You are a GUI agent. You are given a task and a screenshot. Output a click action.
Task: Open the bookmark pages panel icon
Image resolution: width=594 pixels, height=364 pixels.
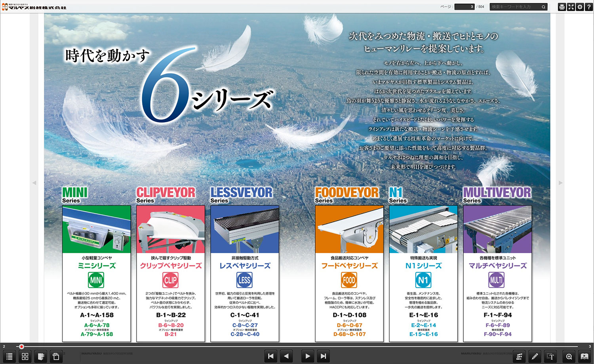tap(40, 356)
